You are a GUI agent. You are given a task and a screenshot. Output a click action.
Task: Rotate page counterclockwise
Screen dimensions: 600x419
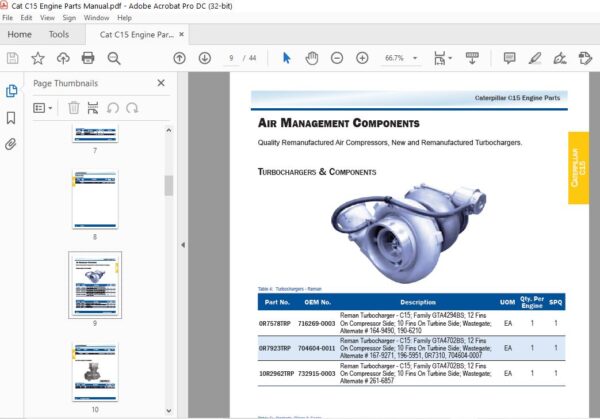112,108
